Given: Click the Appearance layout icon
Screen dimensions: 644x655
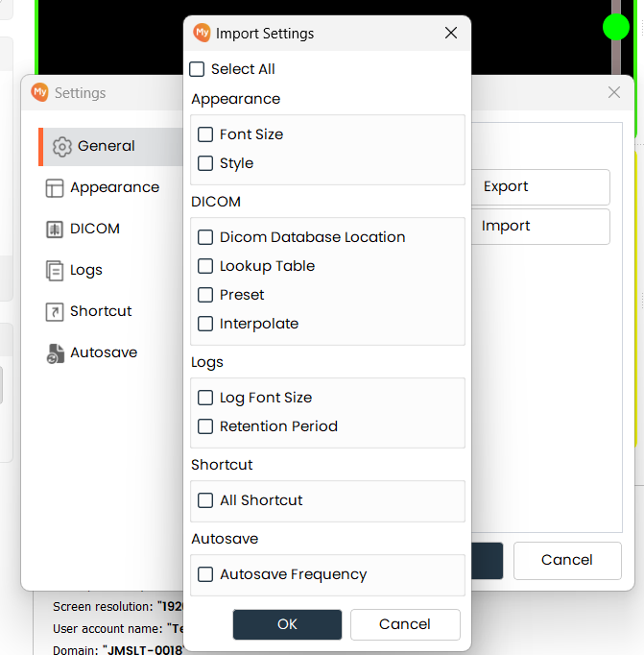Looking at the screenshot, I should coord(55,188).
